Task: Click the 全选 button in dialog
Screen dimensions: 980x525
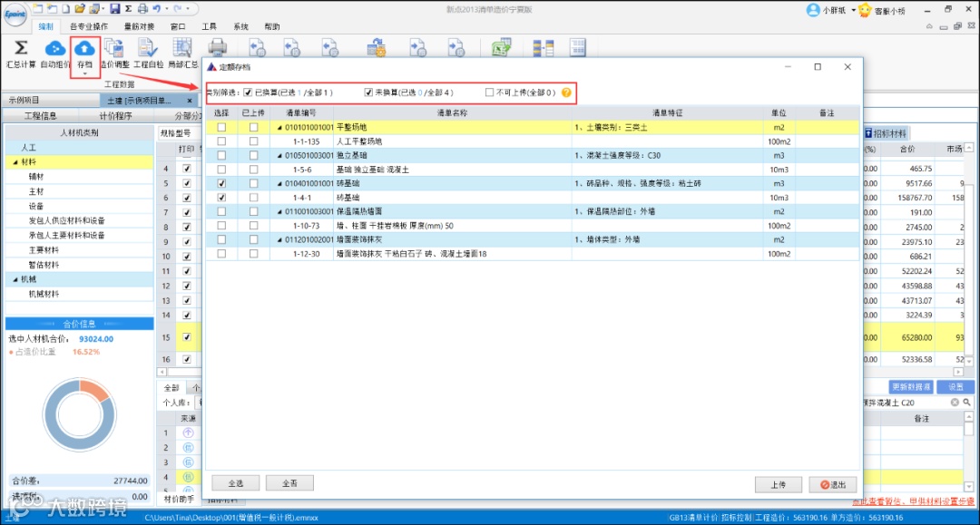Action: pyautogui.click(x=236, y=483)
